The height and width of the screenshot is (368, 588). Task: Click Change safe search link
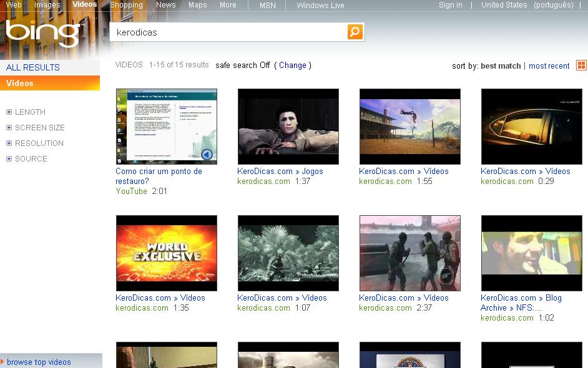pyautogui.click(x=293, y=65)
